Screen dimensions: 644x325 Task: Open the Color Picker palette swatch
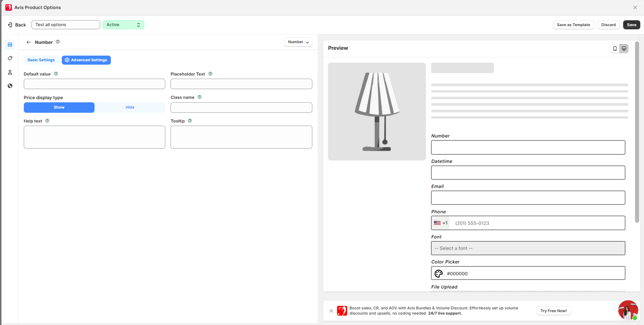click(438, 274)
